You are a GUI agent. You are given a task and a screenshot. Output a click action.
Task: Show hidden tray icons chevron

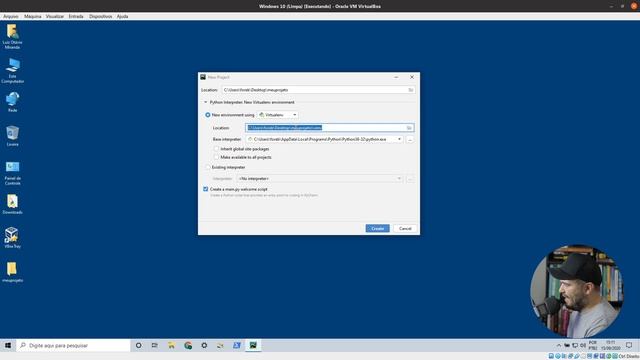point(559,345)
